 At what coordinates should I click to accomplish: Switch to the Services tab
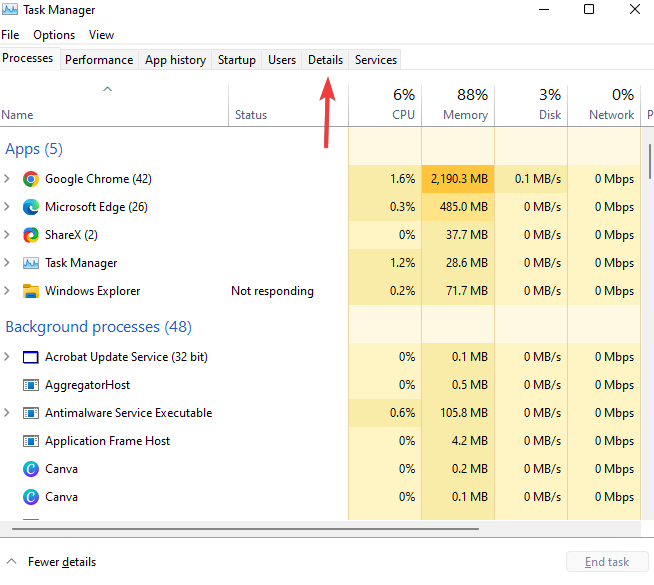[x=376, y=60]
